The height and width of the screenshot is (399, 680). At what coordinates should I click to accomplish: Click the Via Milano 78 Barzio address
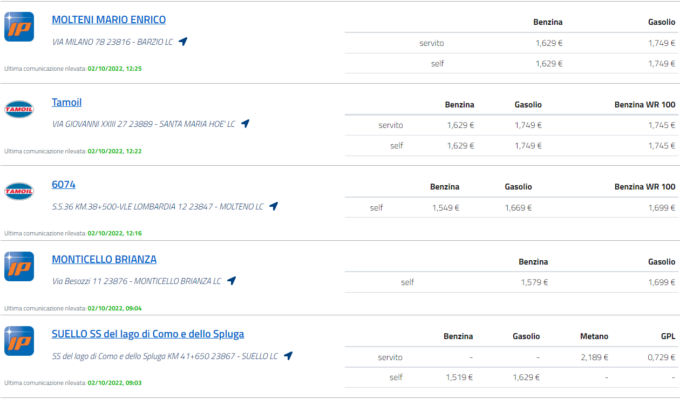coord(112,42)
